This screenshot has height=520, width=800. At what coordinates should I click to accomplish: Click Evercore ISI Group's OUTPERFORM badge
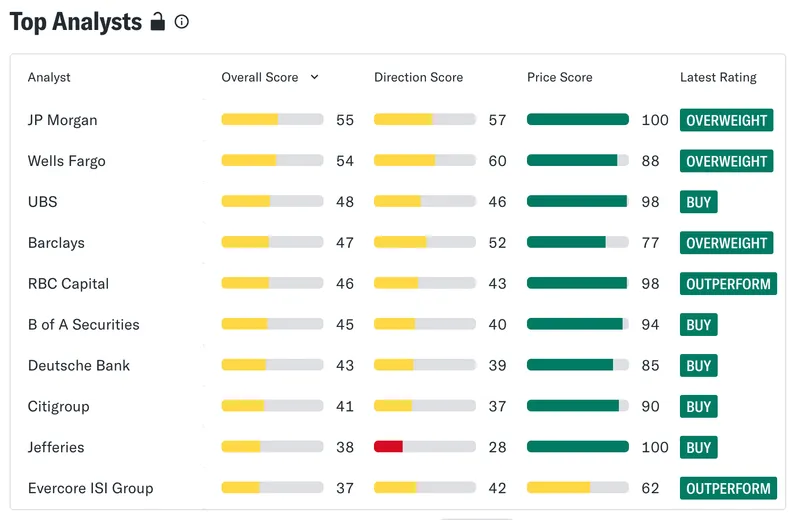[x=728, y=488]
